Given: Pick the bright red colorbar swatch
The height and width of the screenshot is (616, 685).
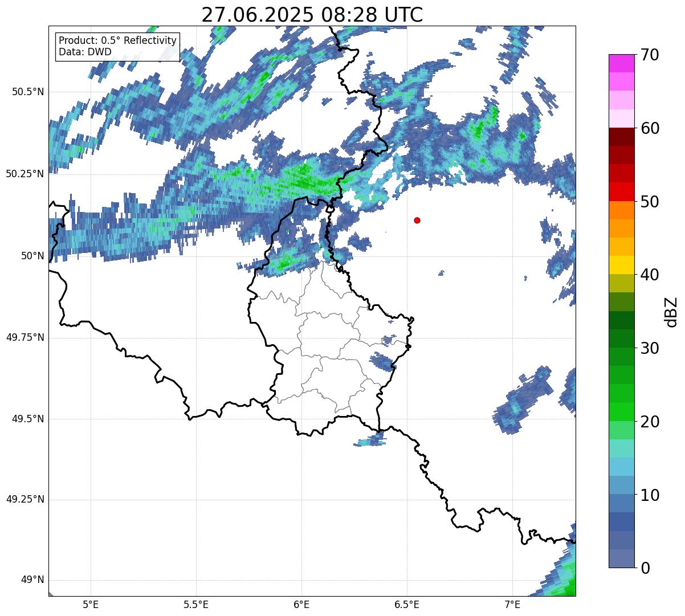Looking at the screenshot, I should pos(621,192).
